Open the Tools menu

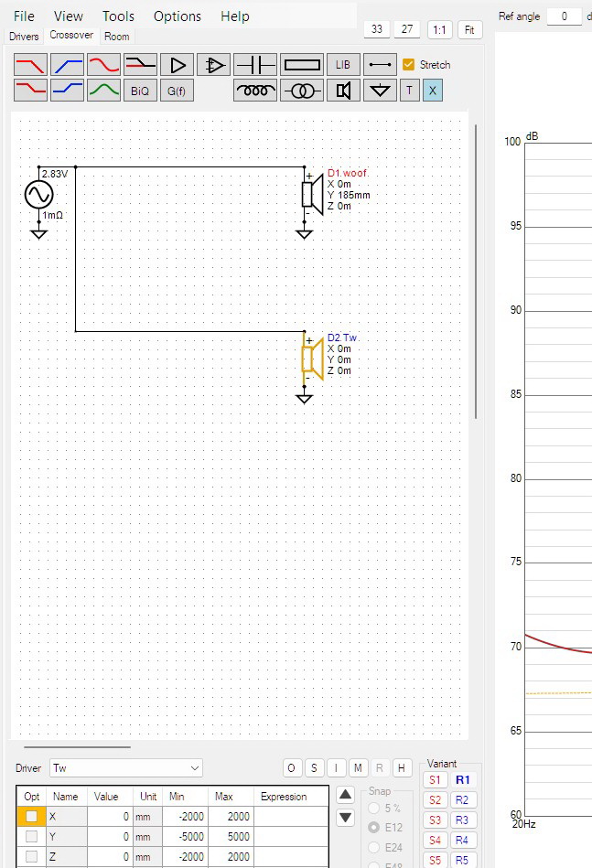[118, 16]
